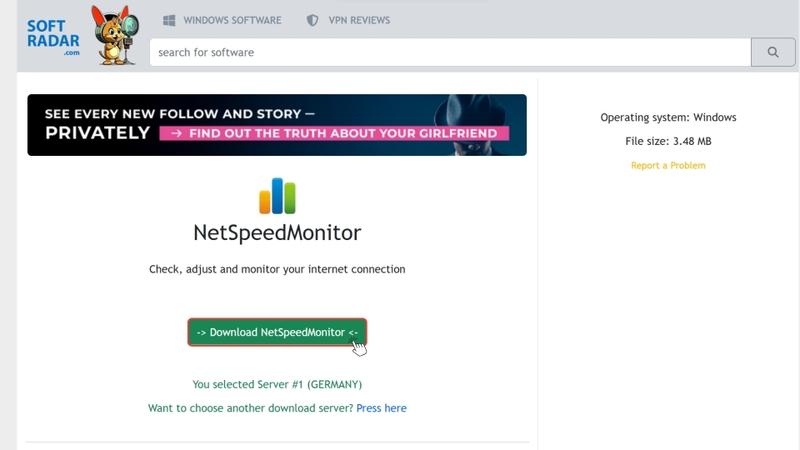Click 'You selected Server #1 (GERMANY)' text
The height and width of the screenshot is (450, 800).
(x=277, y=384)
